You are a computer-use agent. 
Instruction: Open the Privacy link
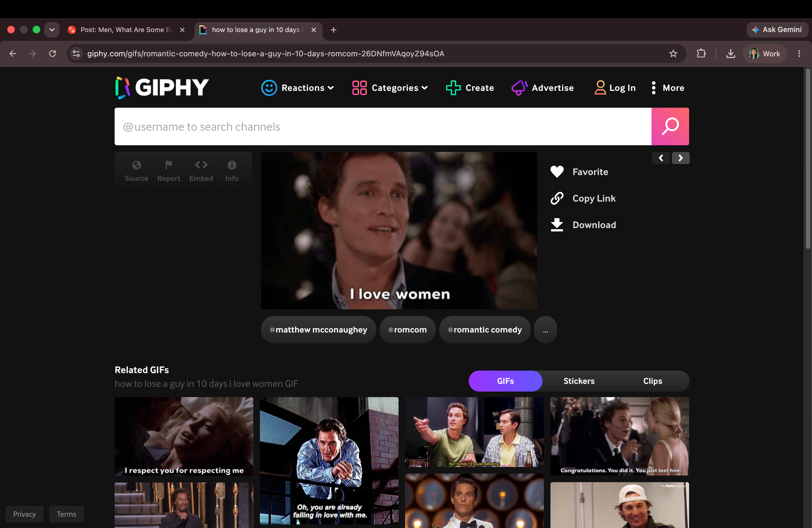tap(24, 514)
